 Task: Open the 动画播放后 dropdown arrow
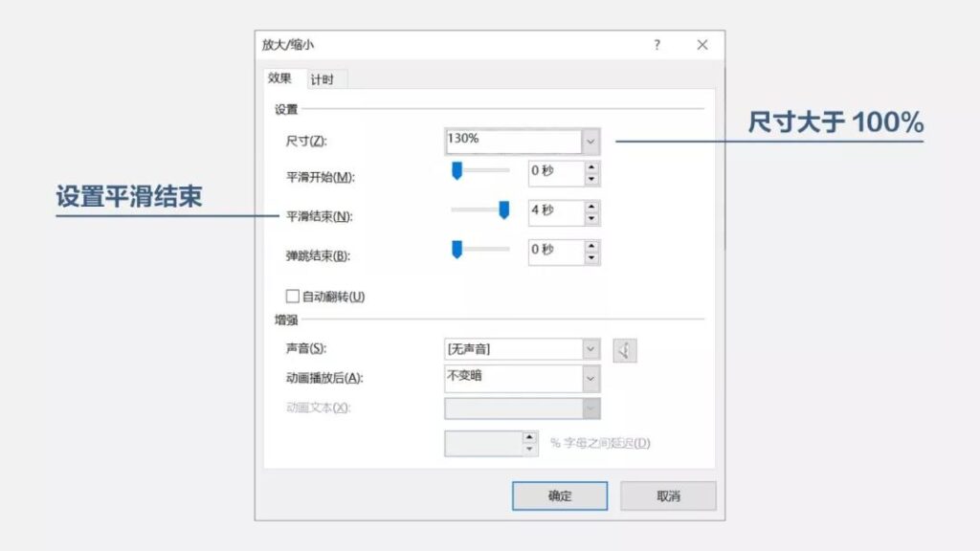pos(590,379)
